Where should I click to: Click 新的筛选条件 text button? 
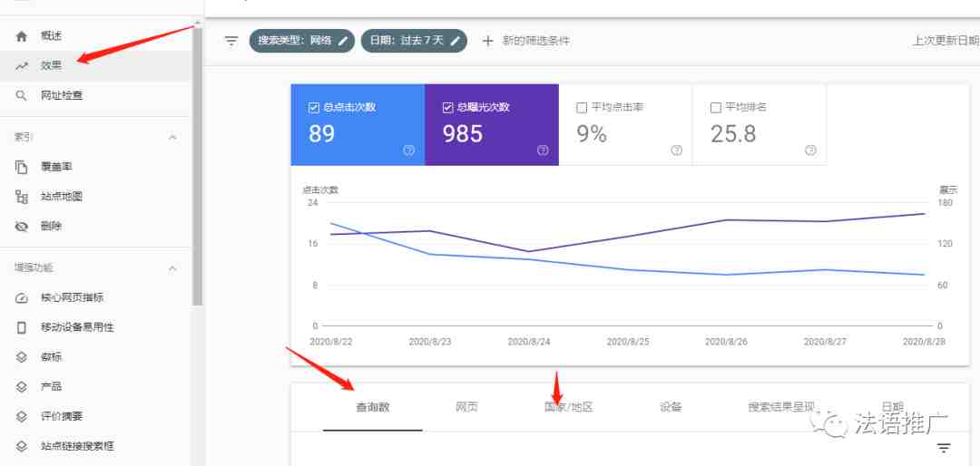click(x=536, y=41)
